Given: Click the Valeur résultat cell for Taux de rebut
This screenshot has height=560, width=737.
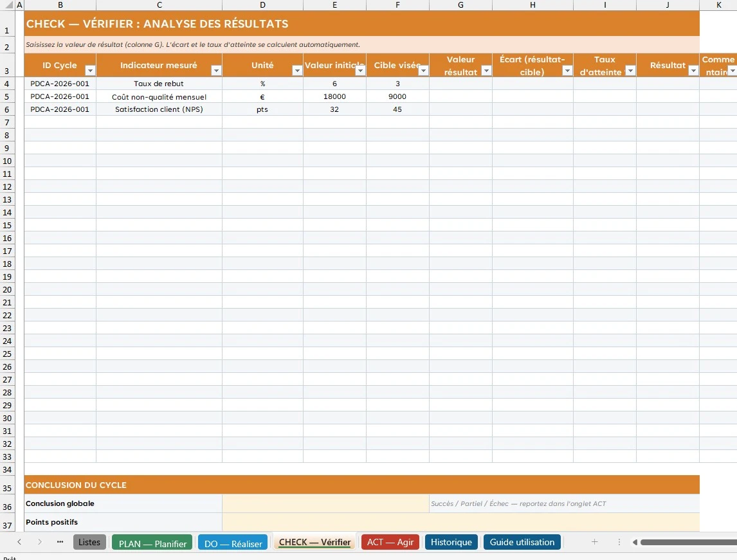Looking at the screenshot, I should [460, 84].
